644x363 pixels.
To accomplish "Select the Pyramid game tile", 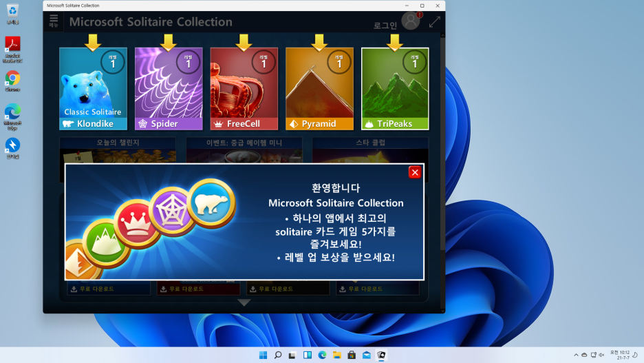I will click(319, 89).
